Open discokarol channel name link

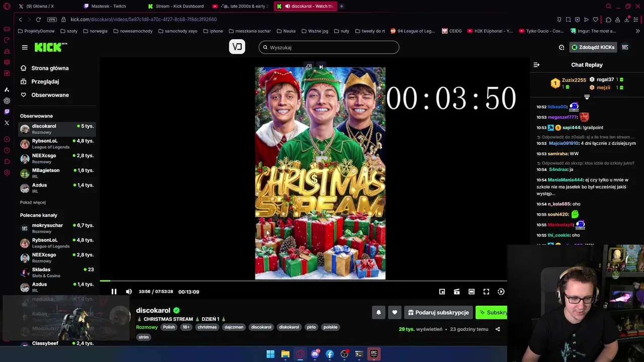tap(153, 310)
